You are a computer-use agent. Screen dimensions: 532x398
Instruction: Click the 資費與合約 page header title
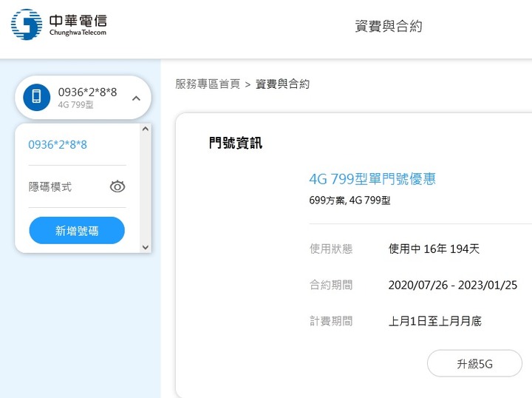(389, 26)
